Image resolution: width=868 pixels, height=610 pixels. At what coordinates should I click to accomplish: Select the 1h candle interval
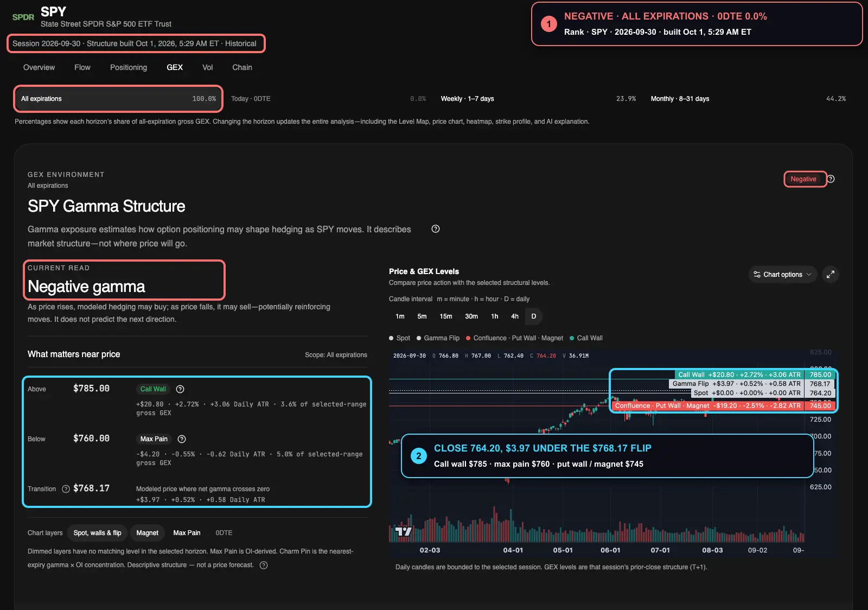[x=495, y=316]
